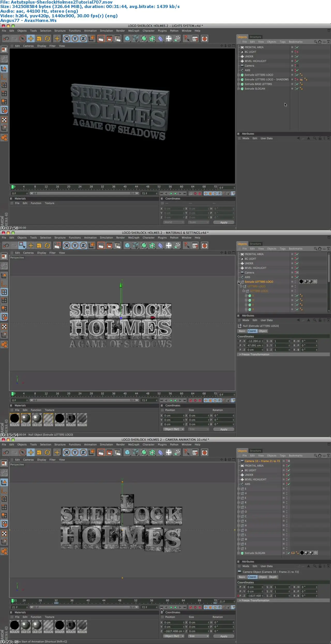
Task: Expand Extrude SLOGAN in CAMERA ANIMATION object tree
Action: pyautogui.click(x=239, y=553)
